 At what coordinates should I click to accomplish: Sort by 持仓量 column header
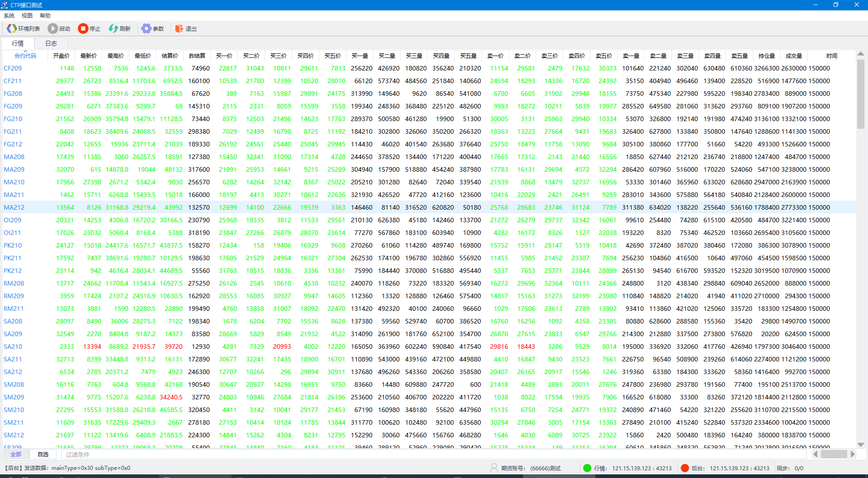click(x=767, y=56)
